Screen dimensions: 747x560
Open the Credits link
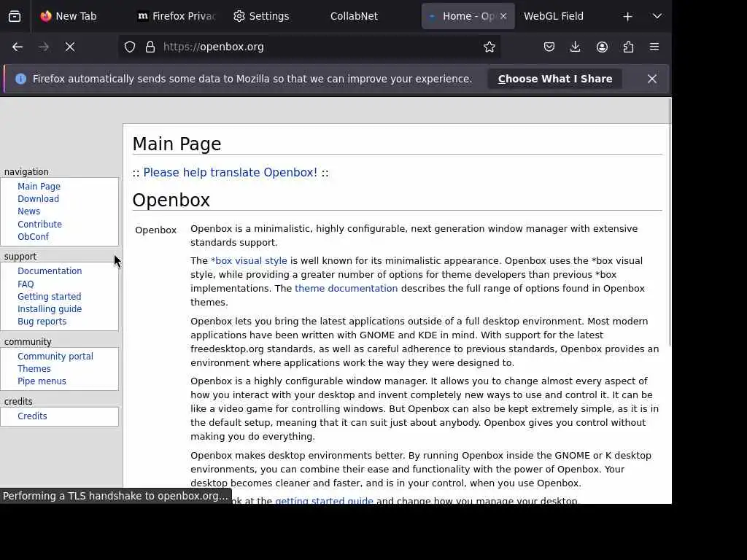point(32,416)
